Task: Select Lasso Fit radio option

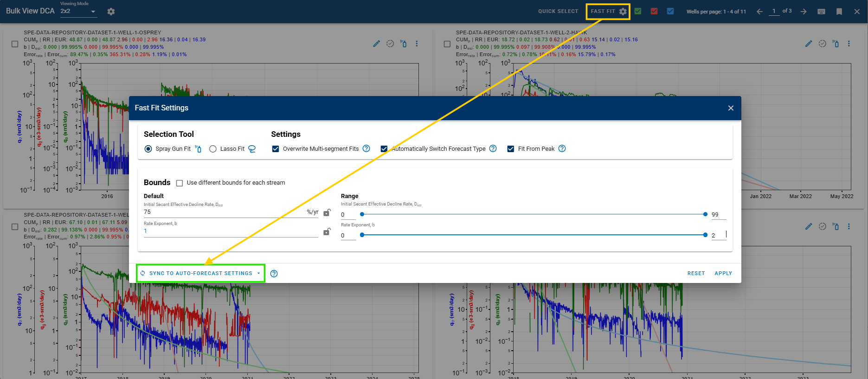Action: 213,149
